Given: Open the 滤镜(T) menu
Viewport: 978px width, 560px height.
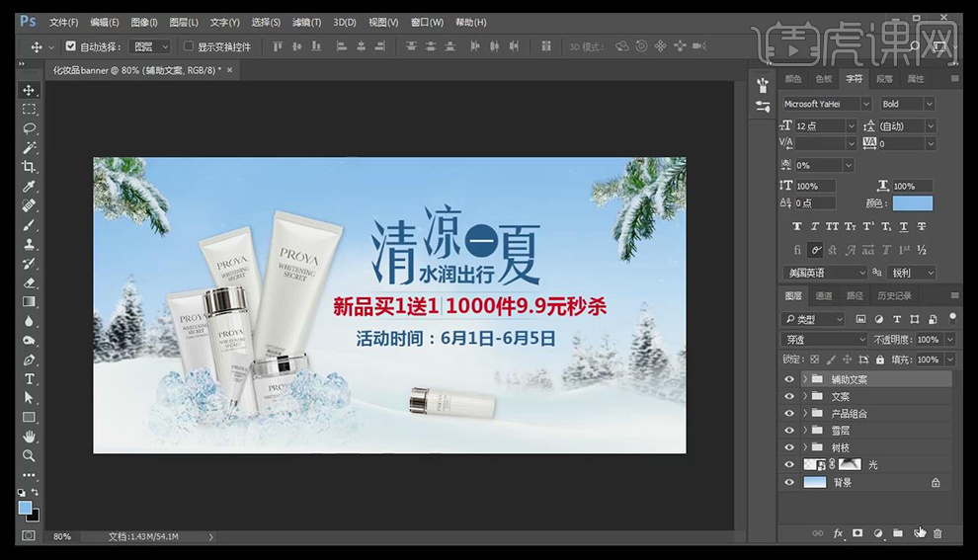Looking at the screenshot, I should [306, 23].
